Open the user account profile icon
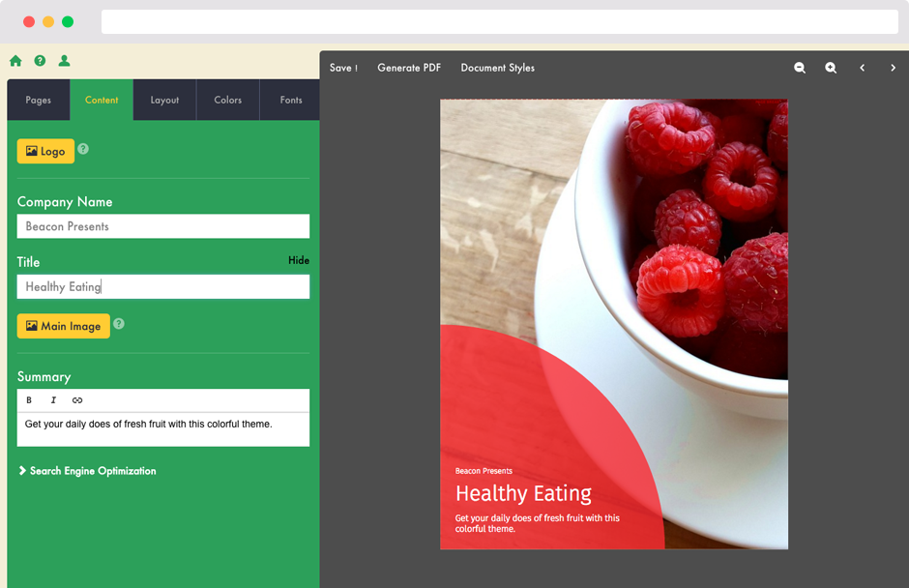Viewport: 909px width, 588px height. point(65,60)
